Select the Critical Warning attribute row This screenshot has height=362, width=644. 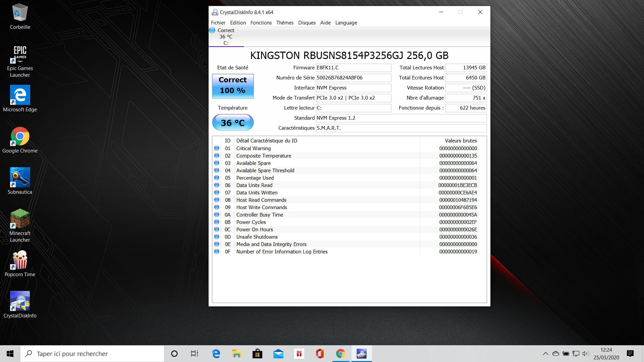(346, 148)
